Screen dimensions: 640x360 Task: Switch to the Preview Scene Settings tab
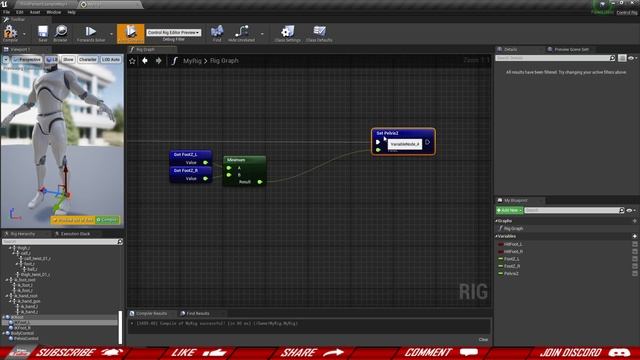click(x=570, y=49)
